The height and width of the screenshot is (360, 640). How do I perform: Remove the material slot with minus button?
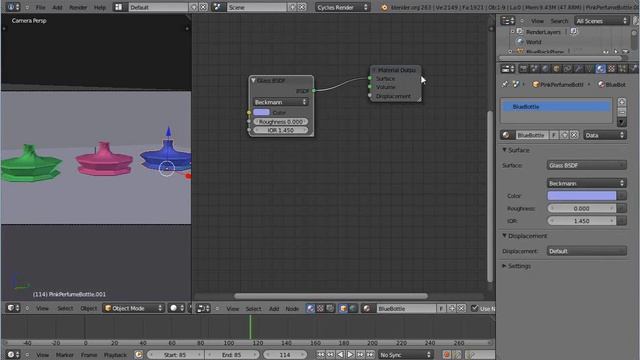click(622, 112)
